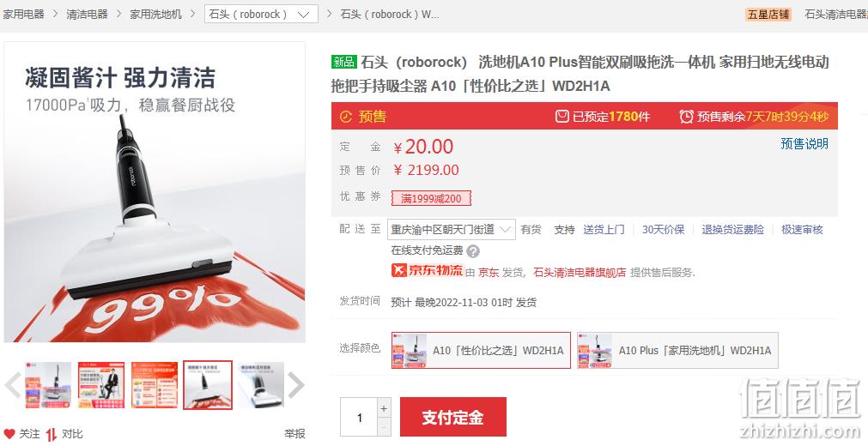The height and width of the screenshot is (446, 868).
Task: Open the 家用洗地机 breadcrumb category
Action: (x=155, y=15)
